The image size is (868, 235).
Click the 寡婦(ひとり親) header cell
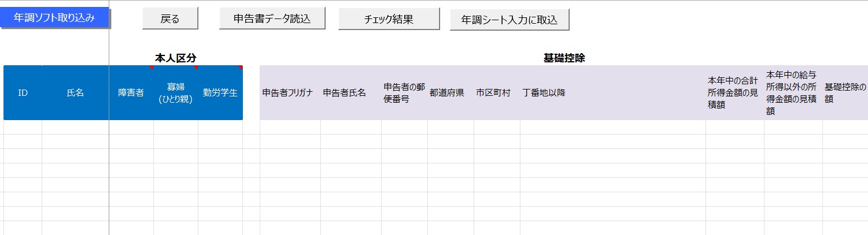pos(175,92)
